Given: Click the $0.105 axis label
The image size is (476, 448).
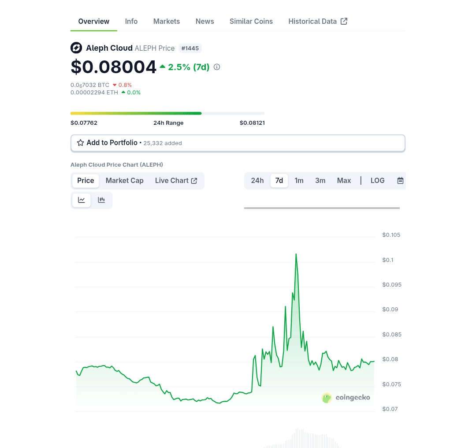Looking at the screenshot, I should coord(391,235).
